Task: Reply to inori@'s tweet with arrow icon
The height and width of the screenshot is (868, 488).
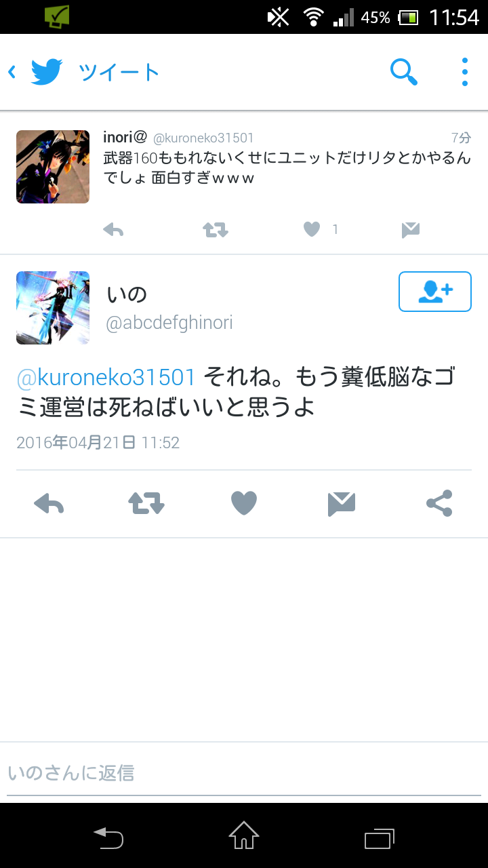Action: pyautogui.click(x=113, y=231)
